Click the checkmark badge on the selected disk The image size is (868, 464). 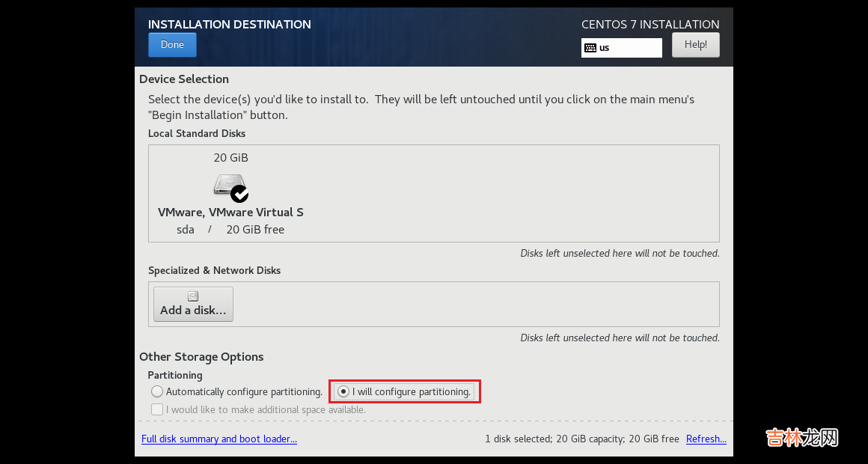239,194
